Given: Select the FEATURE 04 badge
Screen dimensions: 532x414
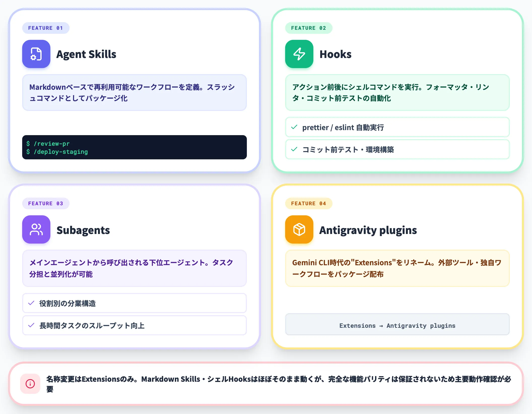Looking at the screenshot, I should coord(309,203).
